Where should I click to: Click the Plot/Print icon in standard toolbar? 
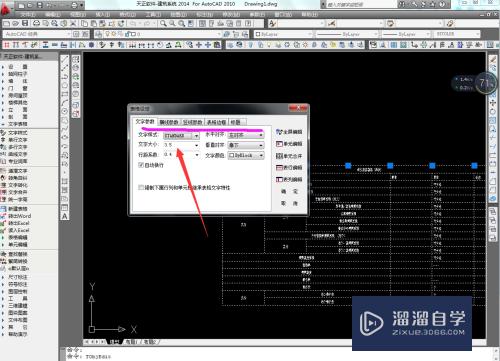point(36,23)
